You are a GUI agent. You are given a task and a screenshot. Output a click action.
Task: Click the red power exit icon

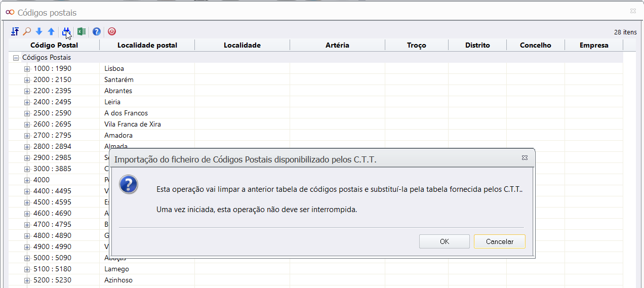[x=112, y=32]
